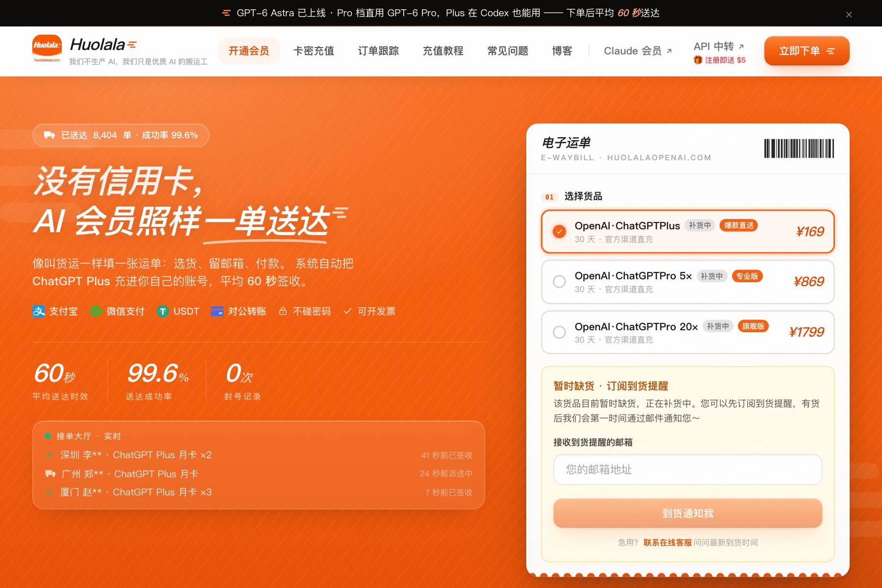The width and height of the screenshot is (882, 588).
Task: Click the banner speed-lines icon before GPT-6 Astra
Action: tap(226, 13)
